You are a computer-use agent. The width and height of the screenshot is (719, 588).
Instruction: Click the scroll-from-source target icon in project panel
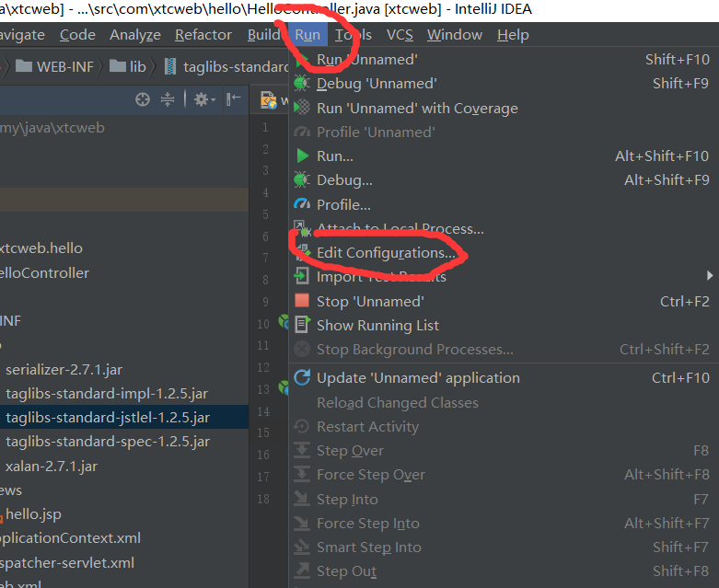pyautogui.click(x=143, y=99)
